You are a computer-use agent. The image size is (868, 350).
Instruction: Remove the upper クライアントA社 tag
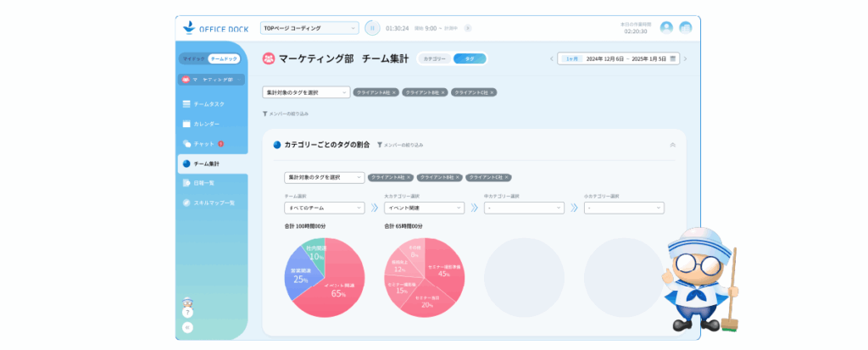(x=394, y=92)
